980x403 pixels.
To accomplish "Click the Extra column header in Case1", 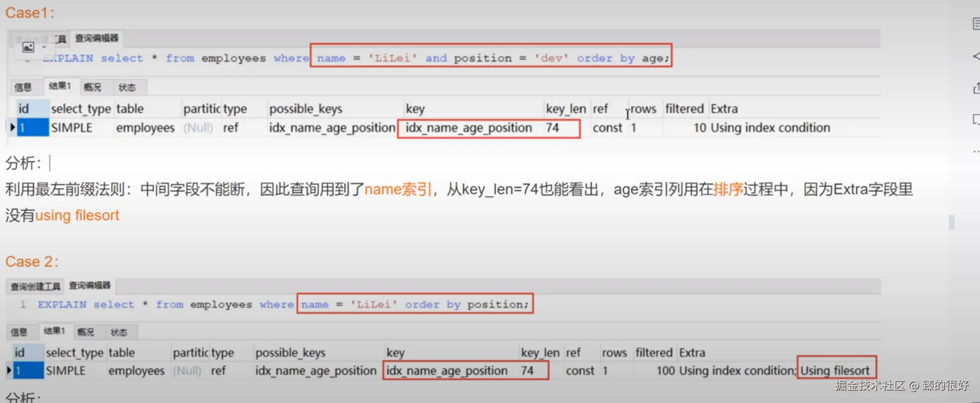I will coord(724,109).
